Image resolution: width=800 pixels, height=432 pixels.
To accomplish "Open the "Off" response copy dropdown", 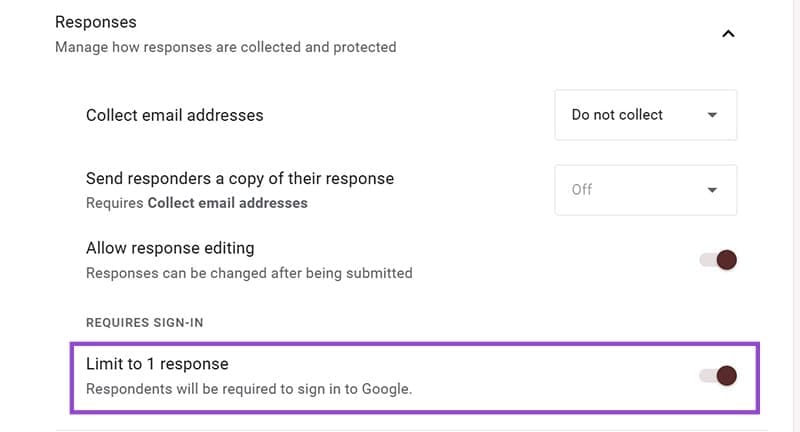I will click(645, 190).
